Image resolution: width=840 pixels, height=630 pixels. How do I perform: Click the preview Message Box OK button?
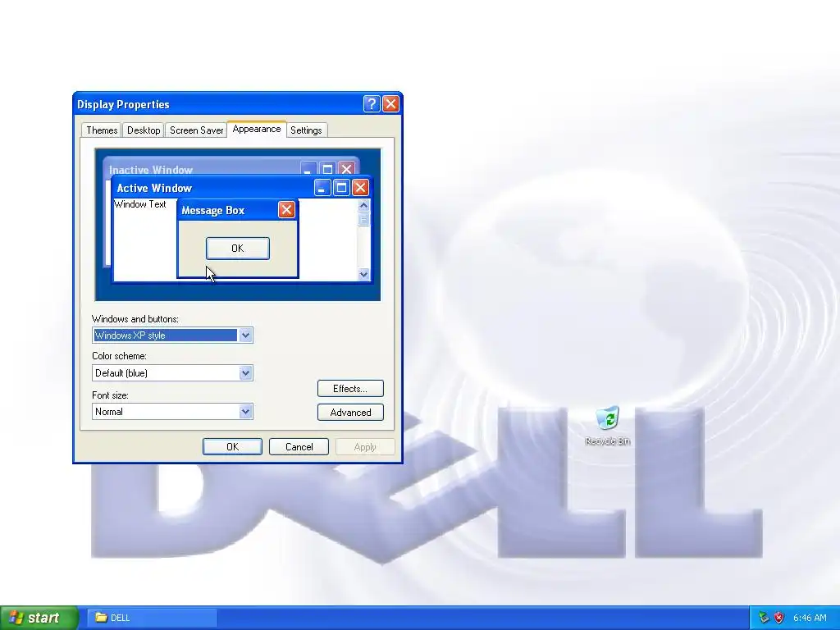237,248
